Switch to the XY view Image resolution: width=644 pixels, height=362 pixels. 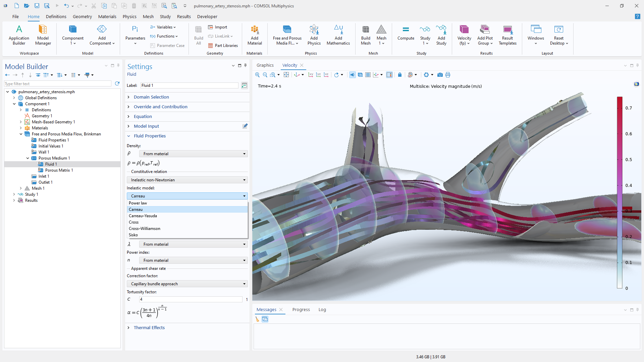click(x=311, y=75)
